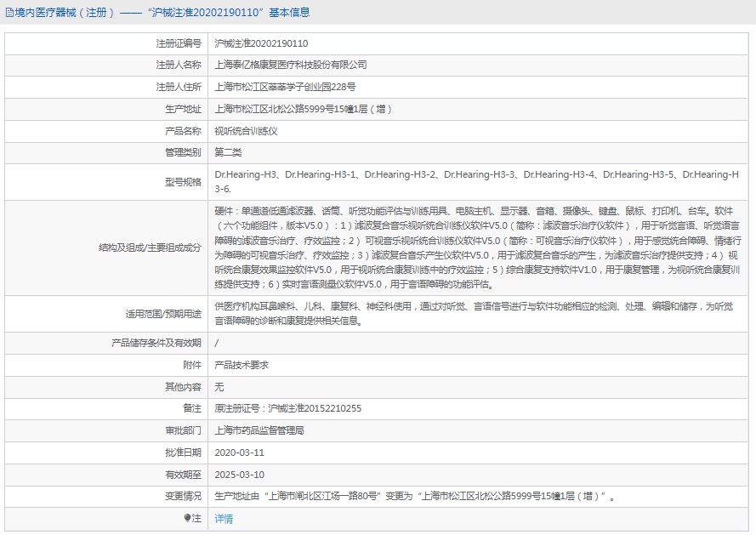The height and width of the screenshot is (535, 756).
Task: Click the 有效期至 label
Action: [x=183, y=475]
